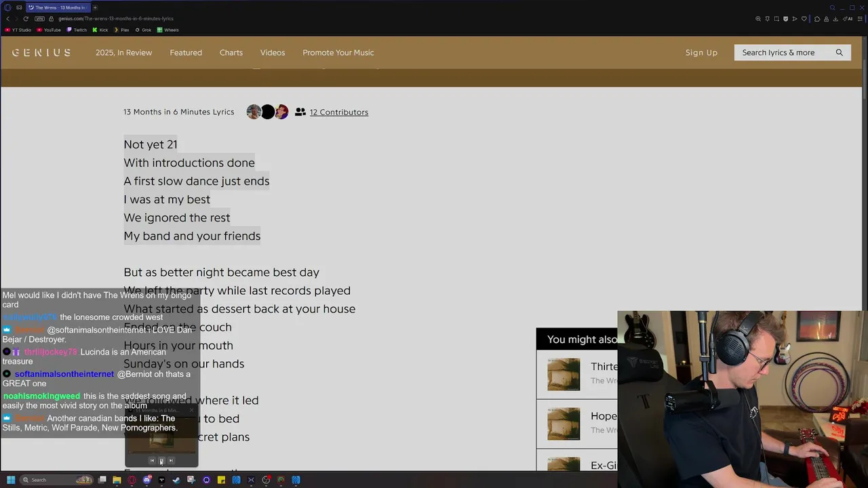Open the Twitch bookmark

(x=77, y=30)
